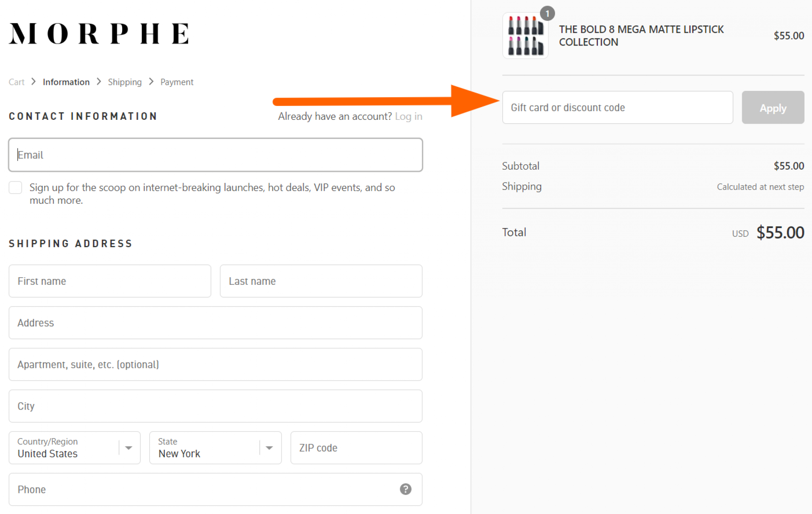Select the product title The Bold 8 Mega Matte

pos(641,36)
